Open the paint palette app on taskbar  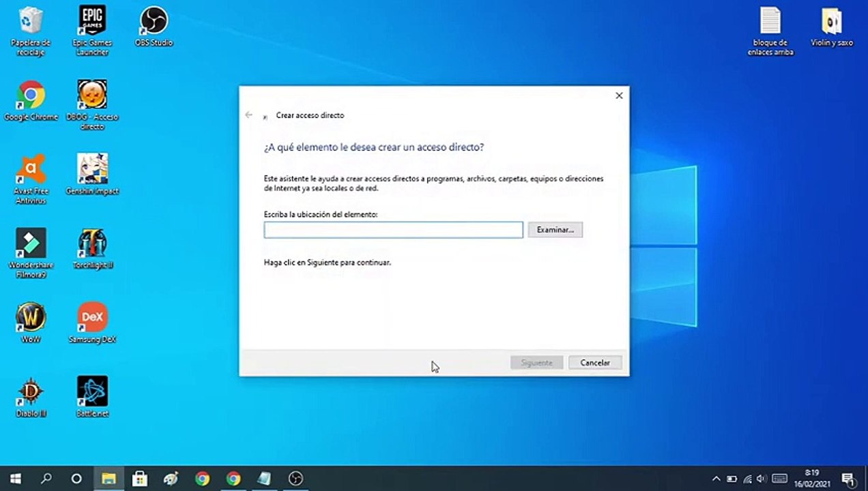tap(171, 479)
